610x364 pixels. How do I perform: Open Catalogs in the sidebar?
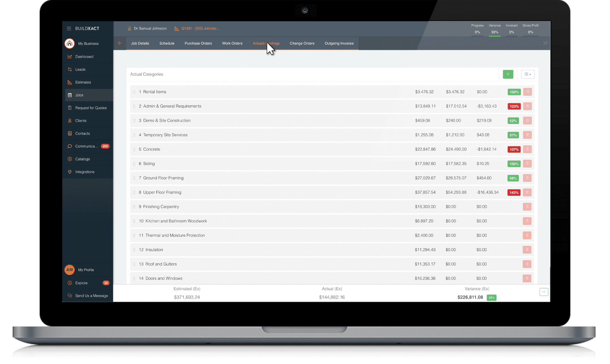[x=82, y=159]
